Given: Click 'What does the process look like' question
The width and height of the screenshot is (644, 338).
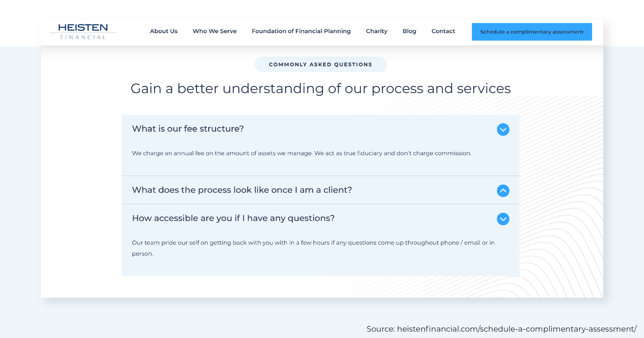Looking at the screenshot, I should pyautogui.click(x=242, y=190).
